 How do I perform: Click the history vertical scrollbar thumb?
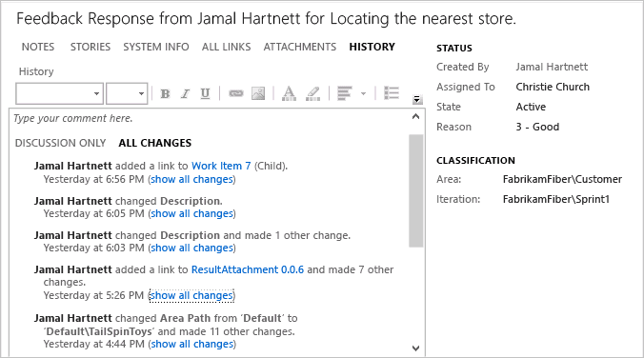coord(415,191)
